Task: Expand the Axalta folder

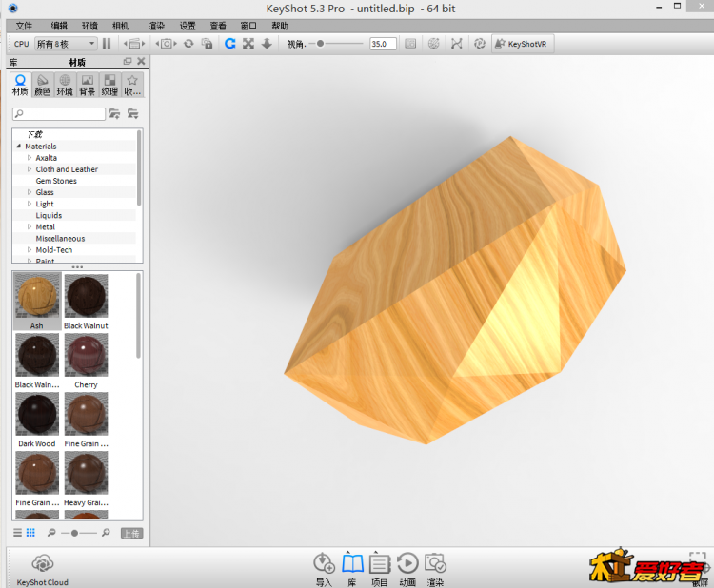Action: pos(30,158)
